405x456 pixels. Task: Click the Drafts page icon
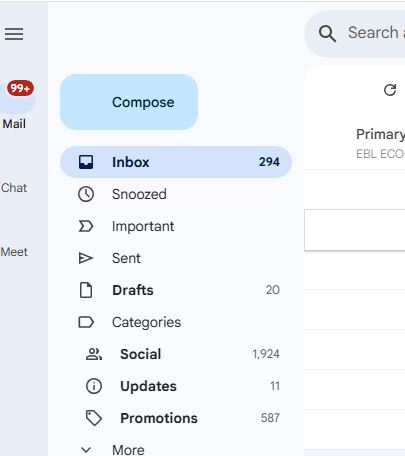(86, 290)
